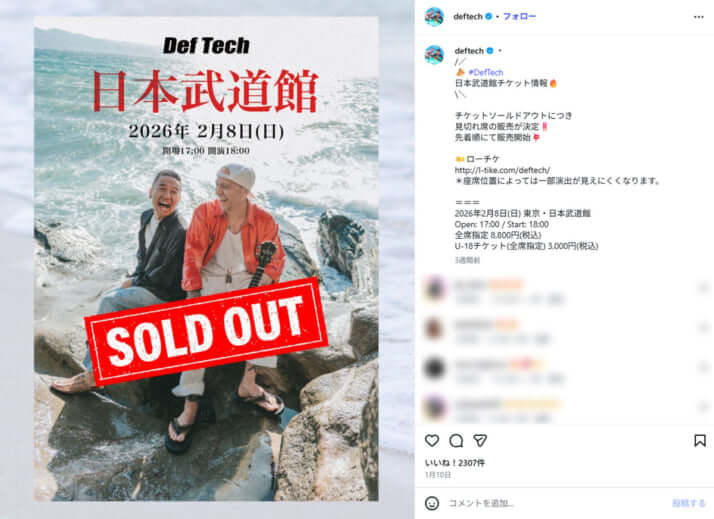Click the deftech avatar in the header
The image size is (714, 519).
click(434, 17)
